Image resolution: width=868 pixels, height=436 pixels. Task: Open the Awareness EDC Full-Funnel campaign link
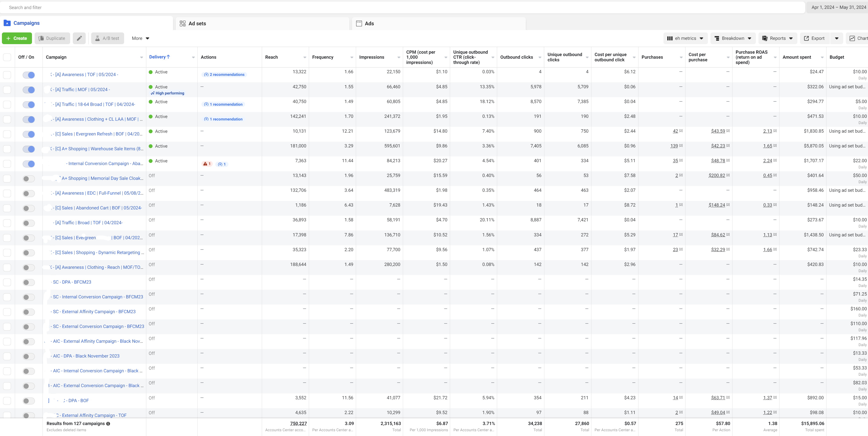100,193
